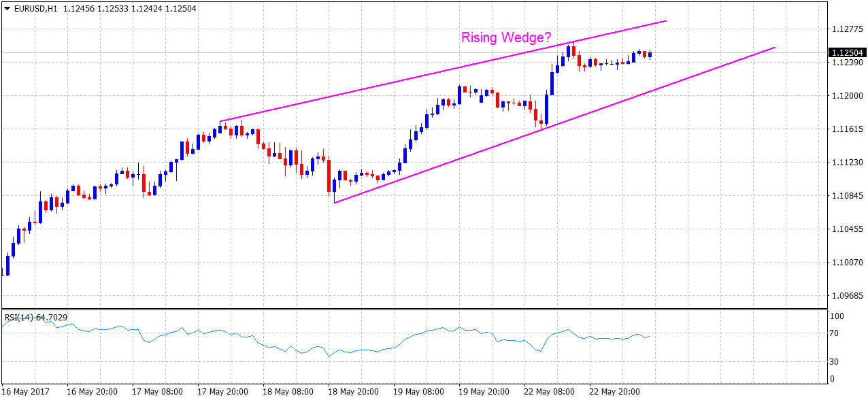The height and width of the screenshot is (400, 868).
Task: Click price scale value 1.11615
Action: 846,129
